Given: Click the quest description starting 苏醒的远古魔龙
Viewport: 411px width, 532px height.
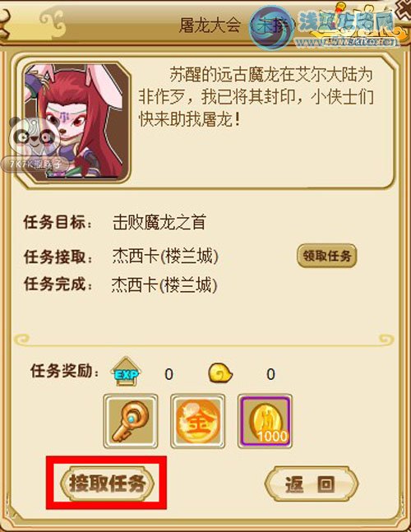Looking at the screenshot, I should (x=256, y=97).
